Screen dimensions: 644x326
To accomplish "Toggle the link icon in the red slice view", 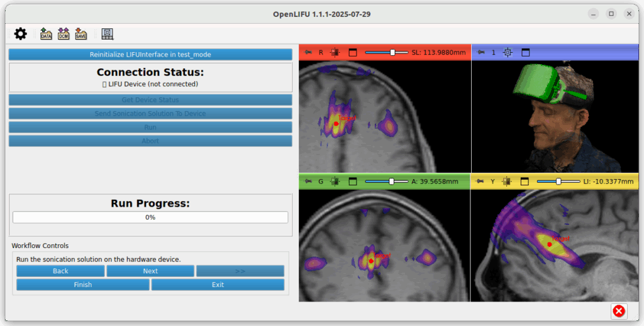I will (x=335, y=53).
